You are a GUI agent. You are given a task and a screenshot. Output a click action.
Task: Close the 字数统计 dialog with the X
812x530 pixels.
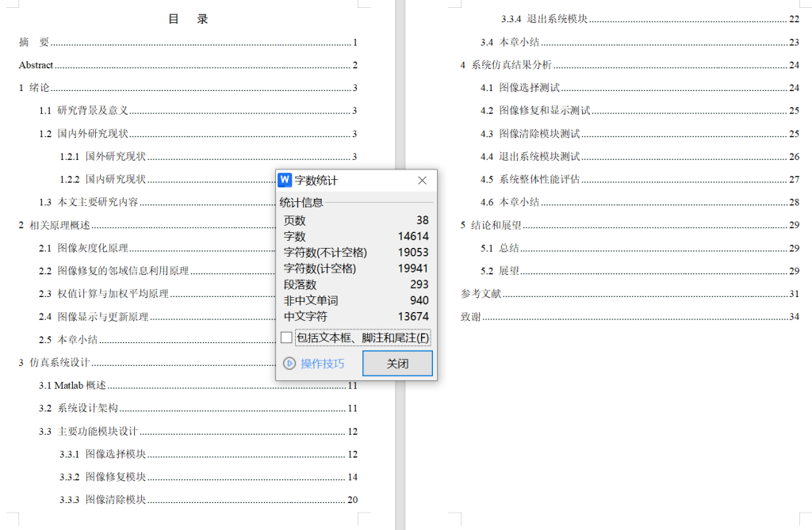422,180
